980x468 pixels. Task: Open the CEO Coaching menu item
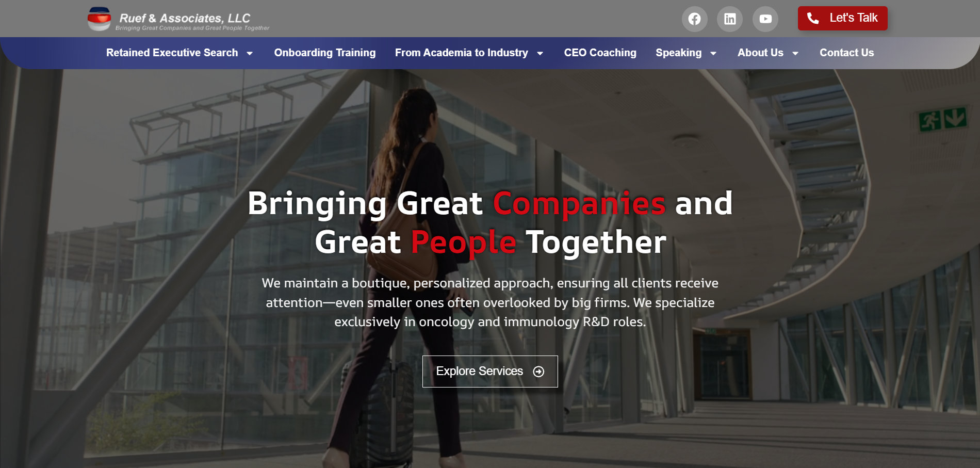pyautogui.click(x=600, y=53)
